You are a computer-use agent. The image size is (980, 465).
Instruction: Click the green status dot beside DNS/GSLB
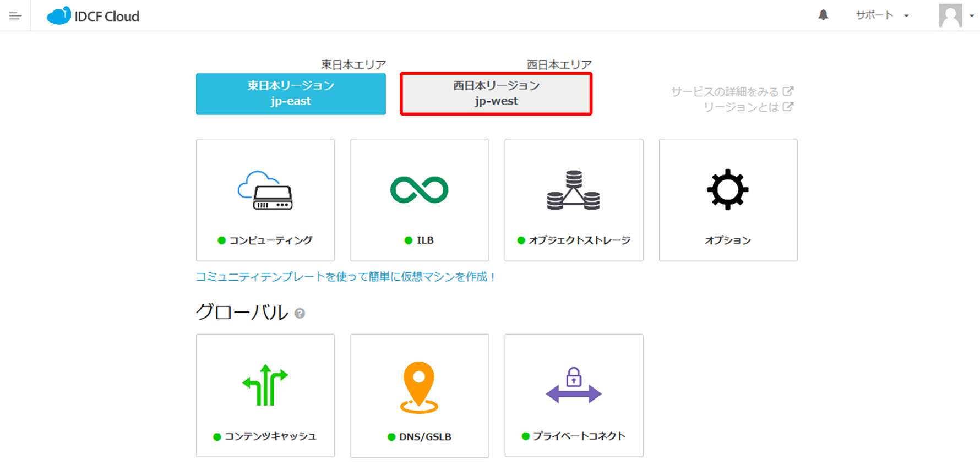pyautogui.click(x=391, y=437)
